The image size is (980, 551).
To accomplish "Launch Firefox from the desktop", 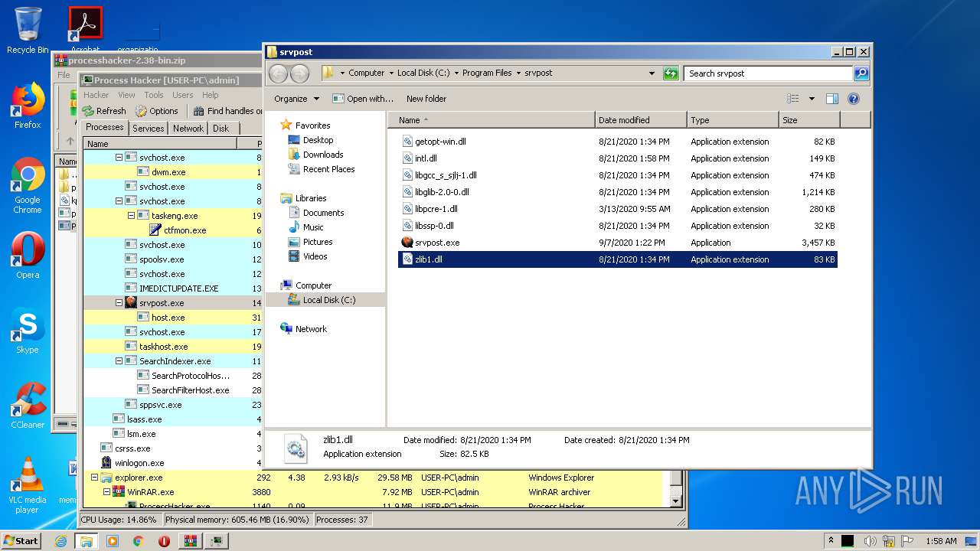I will [x=28, y=106].
